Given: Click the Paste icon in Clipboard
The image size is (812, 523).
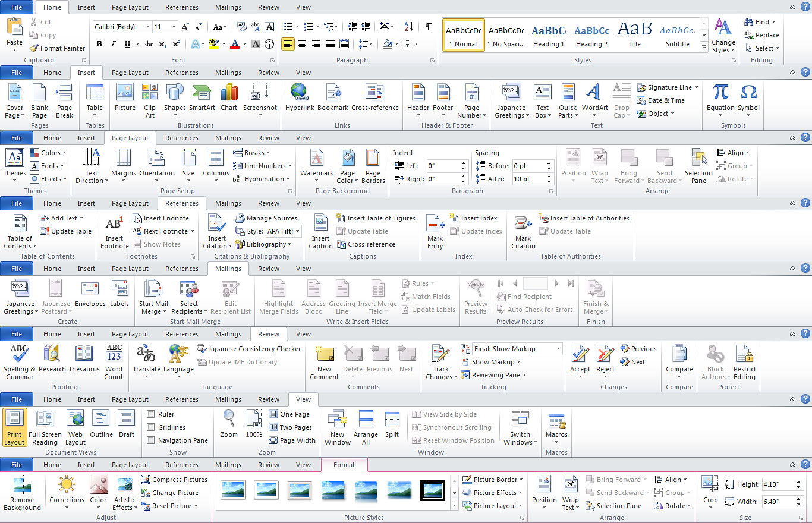Looking at the screenshot, I should click(x=14, y=27).
